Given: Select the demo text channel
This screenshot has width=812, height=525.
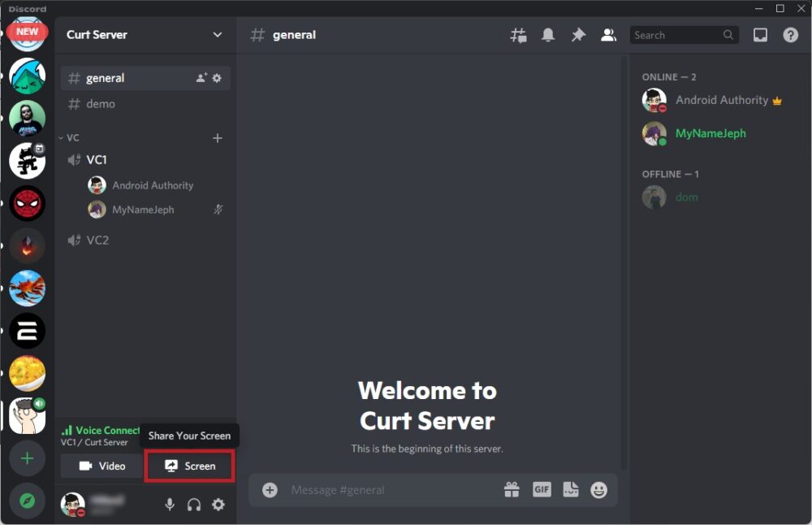Looking at the screenshot, I should (x=145, y=104).
